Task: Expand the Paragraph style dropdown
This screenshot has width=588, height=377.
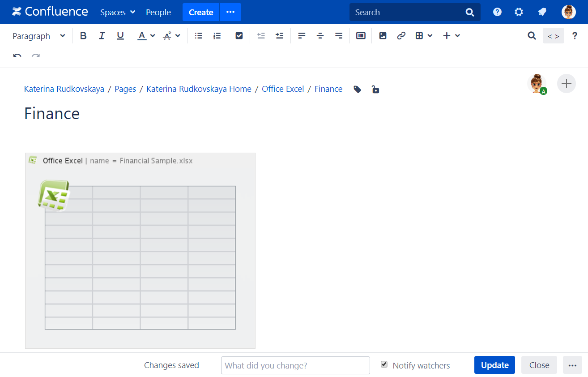Action: [x=38, y=36]
